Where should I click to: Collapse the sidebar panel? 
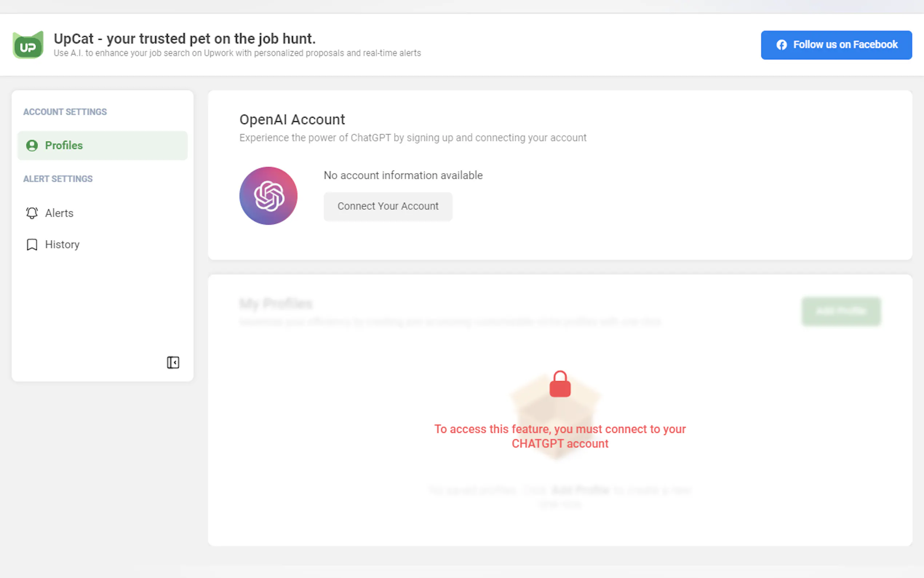pos(173,363)
